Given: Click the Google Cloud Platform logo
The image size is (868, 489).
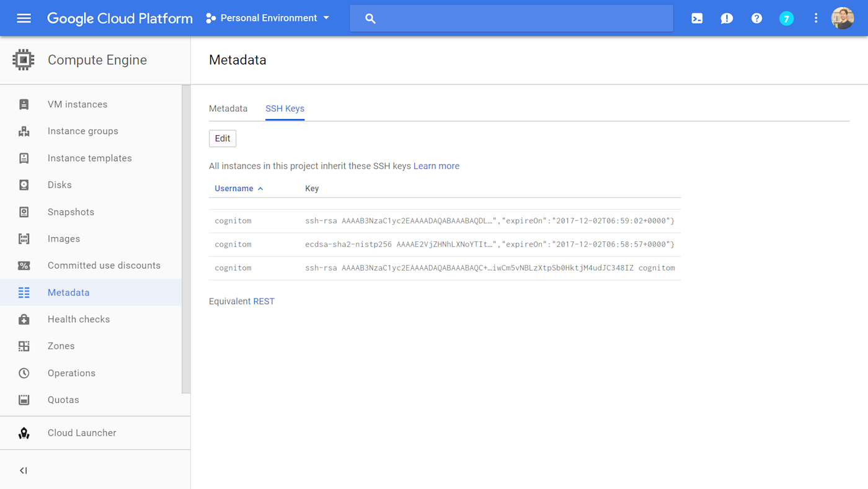Looking at the screenshot, I should point(120,19).
